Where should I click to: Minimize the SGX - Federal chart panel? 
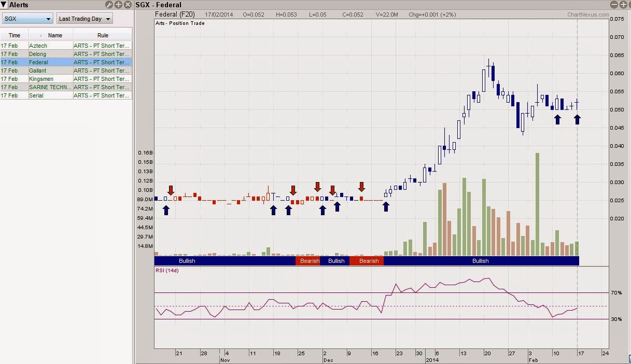(614, 5)
